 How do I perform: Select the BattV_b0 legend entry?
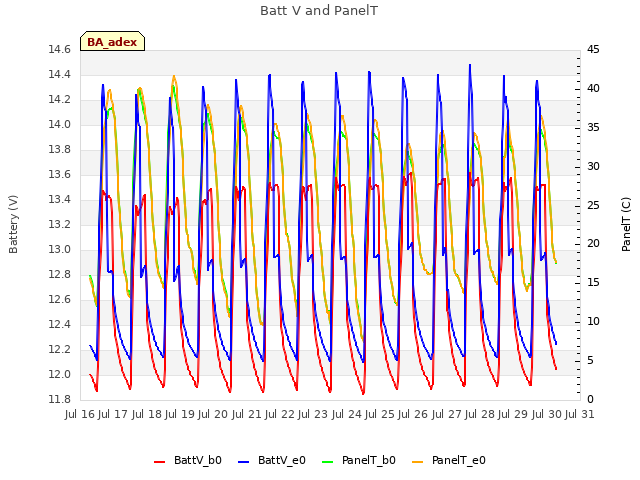pos(188,460)
